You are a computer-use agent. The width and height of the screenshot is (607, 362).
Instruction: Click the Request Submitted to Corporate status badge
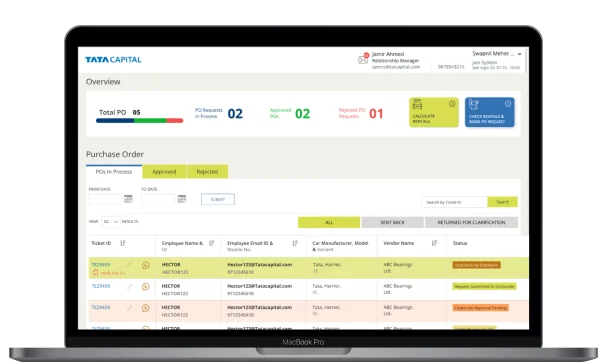tap(484, 287)
